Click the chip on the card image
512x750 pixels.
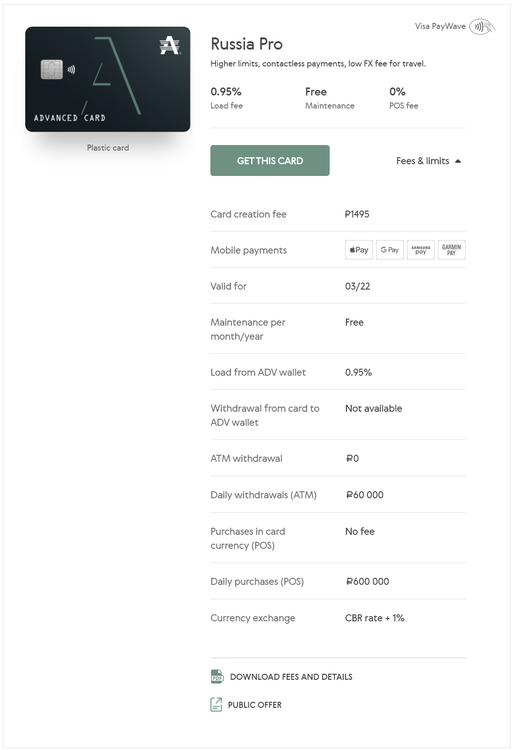pos(52,69)
